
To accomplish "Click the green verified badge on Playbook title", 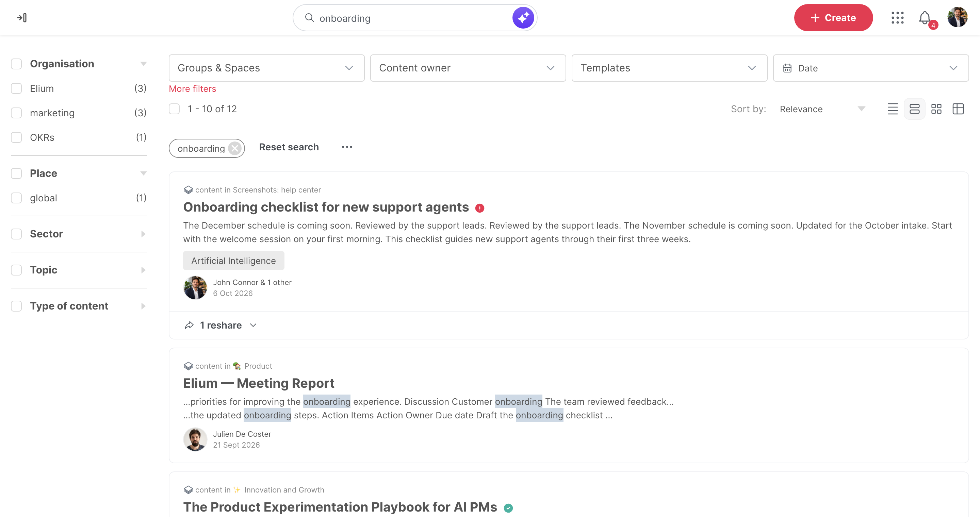I will pos(508,508).
